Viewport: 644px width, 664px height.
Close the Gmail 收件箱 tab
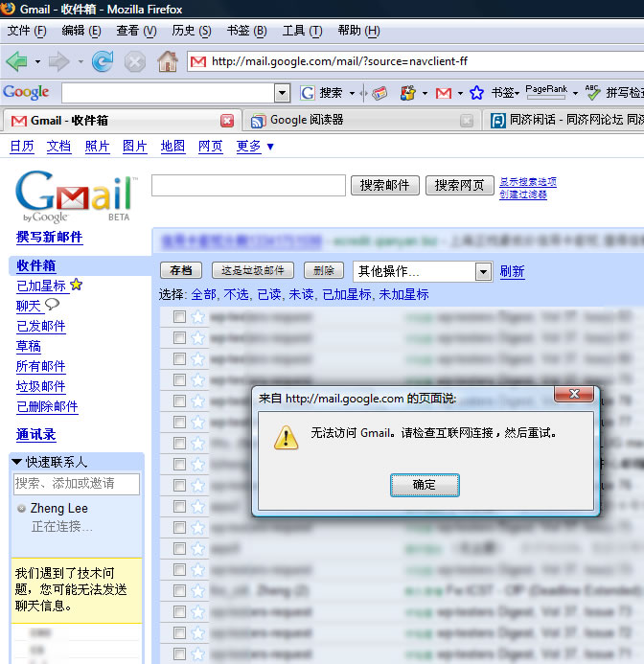point(227,121)
